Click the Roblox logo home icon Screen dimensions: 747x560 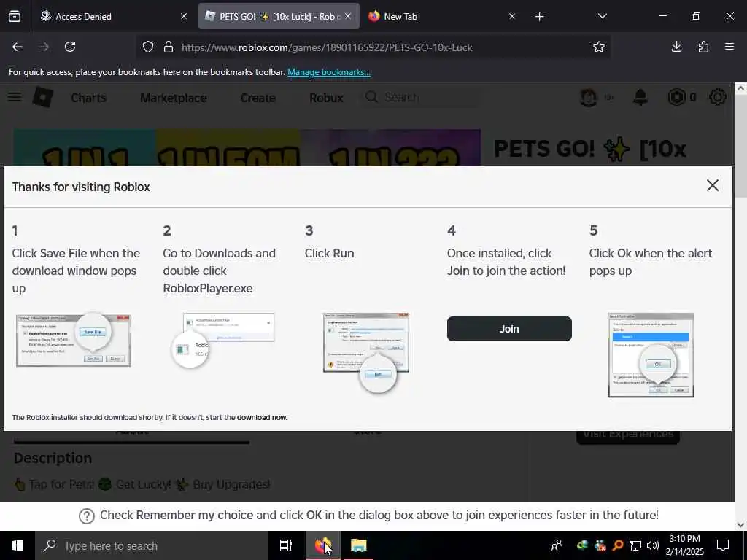coord(42,97)
